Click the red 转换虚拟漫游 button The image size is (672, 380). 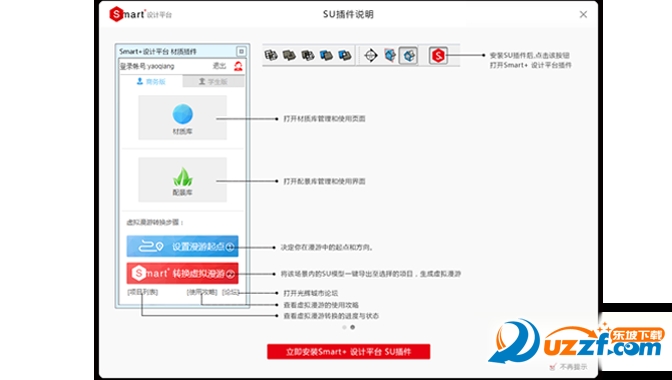(183, 273)
